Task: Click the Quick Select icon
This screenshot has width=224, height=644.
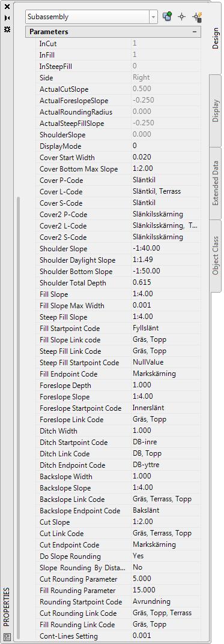Action: [197, 17]
